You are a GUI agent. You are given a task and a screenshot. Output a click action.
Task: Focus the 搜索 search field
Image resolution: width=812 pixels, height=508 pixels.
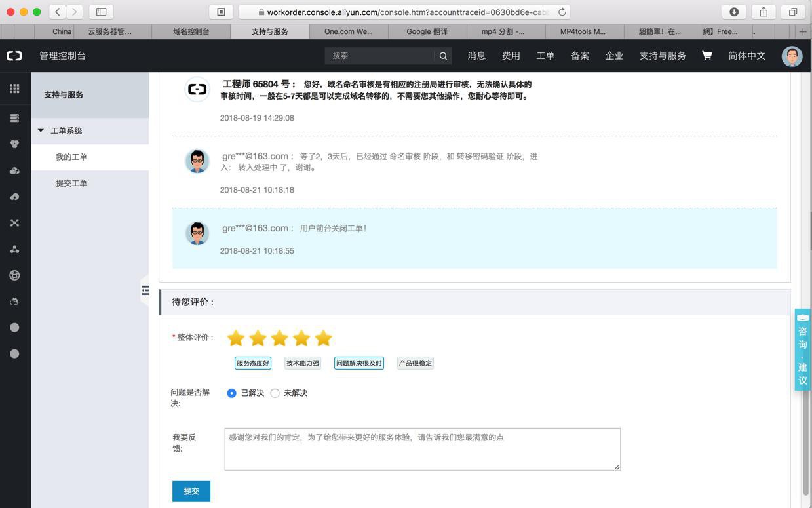[x=380, y=56]
